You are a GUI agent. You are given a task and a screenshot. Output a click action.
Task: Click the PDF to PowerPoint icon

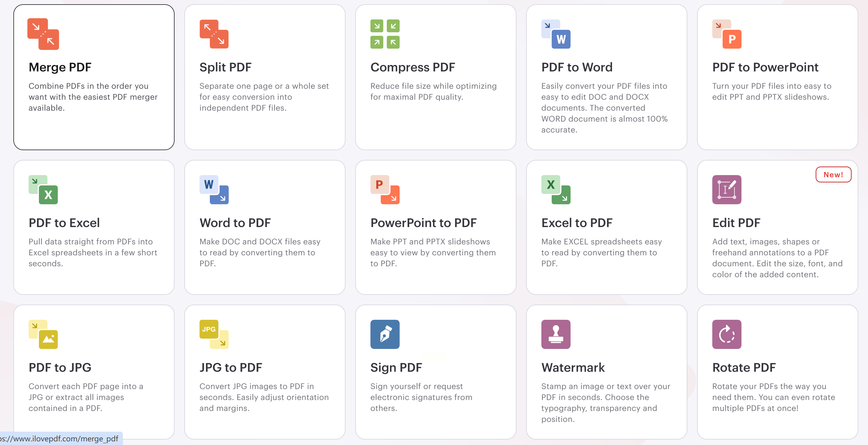727,34
